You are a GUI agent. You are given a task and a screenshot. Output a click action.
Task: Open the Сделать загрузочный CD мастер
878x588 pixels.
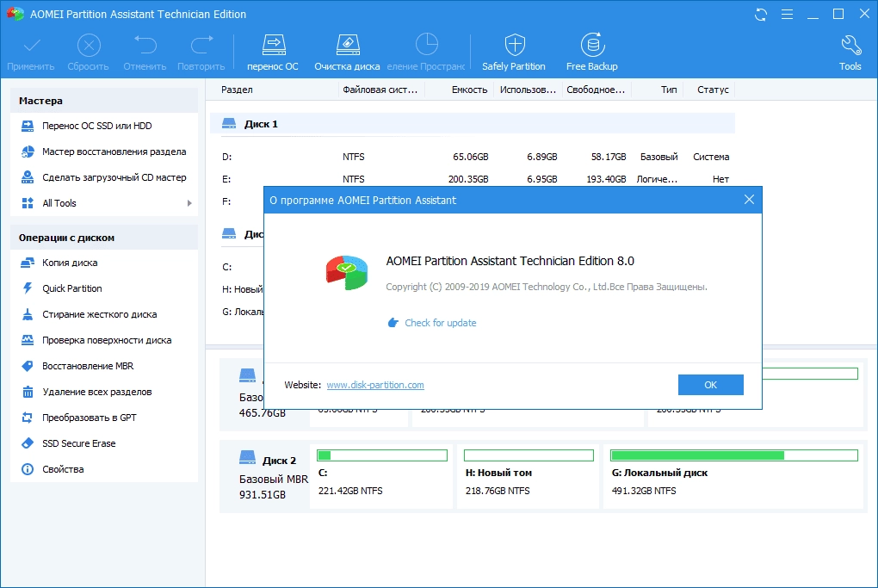104,177
